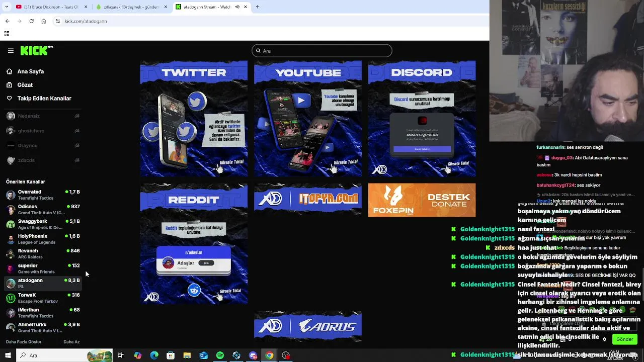This screenshot has height=362, width=644.
Task: Click the browser home button
Action: (43, 21)
